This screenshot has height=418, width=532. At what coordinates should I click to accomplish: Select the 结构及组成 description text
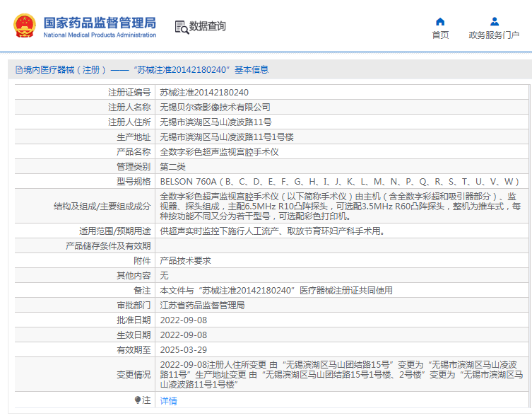341,206
